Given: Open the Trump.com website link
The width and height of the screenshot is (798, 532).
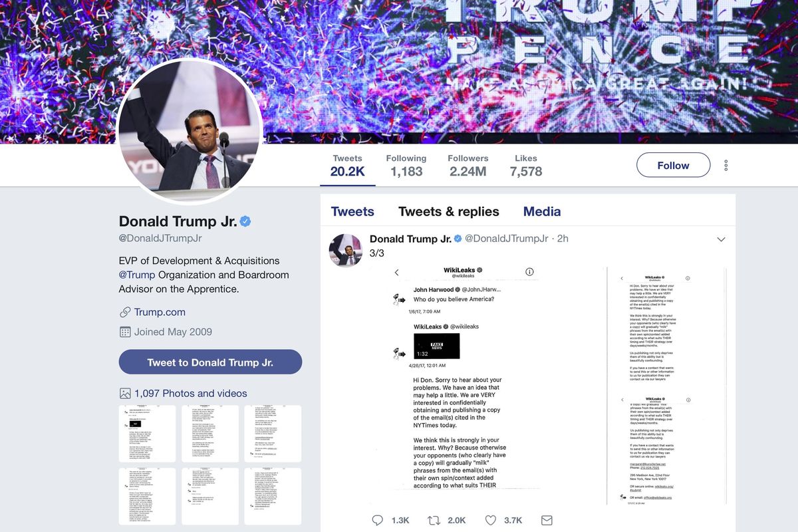Looking at the screenshot, I should [x=160, y=312].
